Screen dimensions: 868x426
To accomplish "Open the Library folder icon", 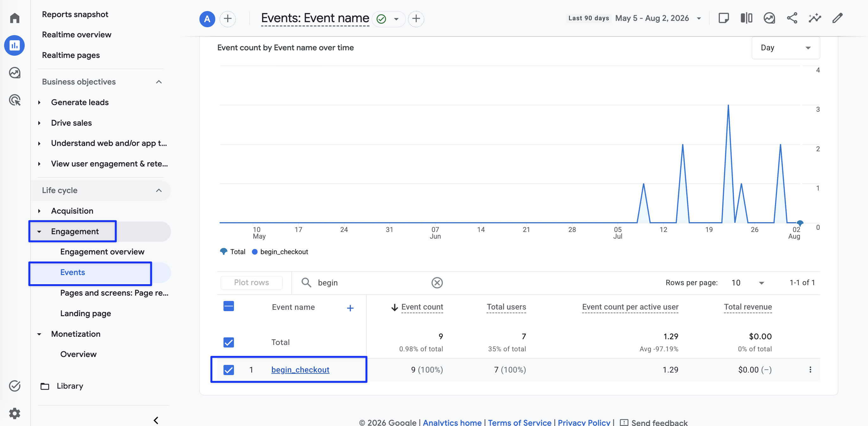I will (x=45, y=386).
